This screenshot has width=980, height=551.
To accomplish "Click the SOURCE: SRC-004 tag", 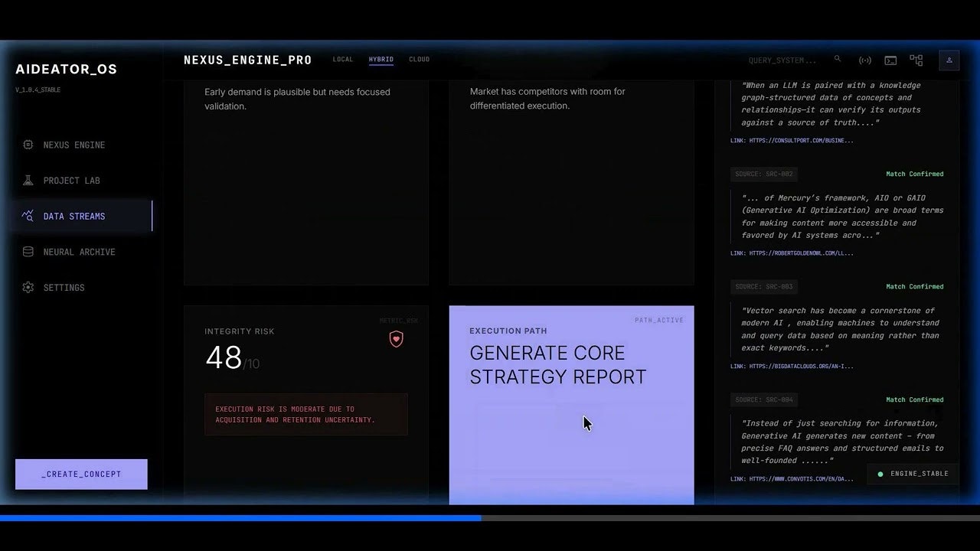I will (764, 400).
